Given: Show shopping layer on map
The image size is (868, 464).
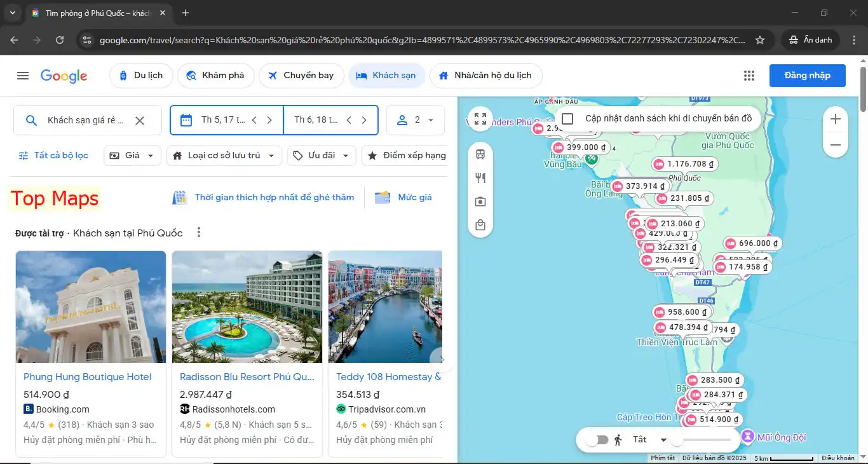Looking at the screenshot, I should pyautogui.click(x=480, y=225).
